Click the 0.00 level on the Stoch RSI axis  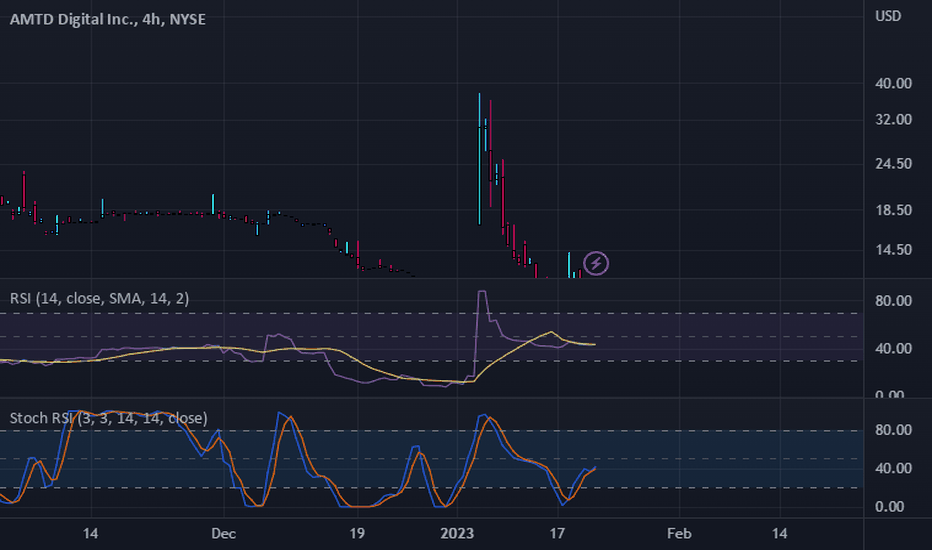[890, 507]
